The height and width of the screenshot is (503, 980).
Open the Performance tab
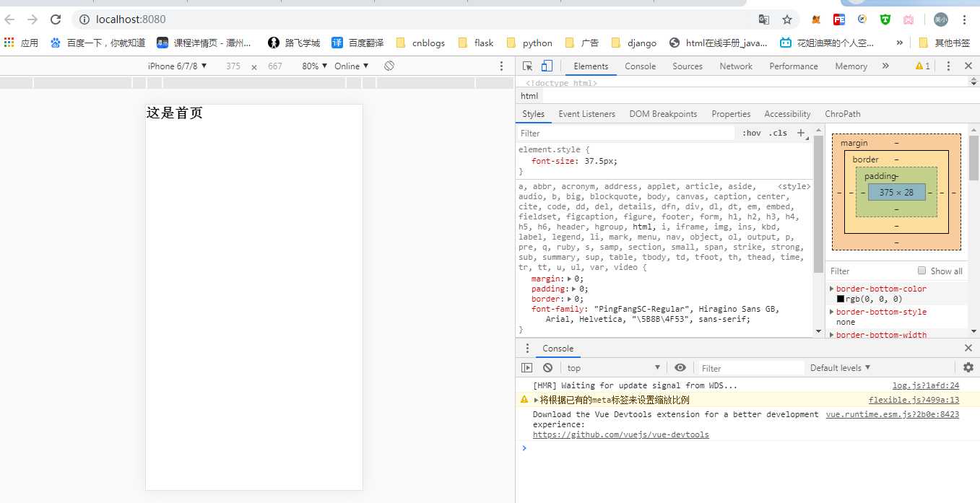[794, 66]
